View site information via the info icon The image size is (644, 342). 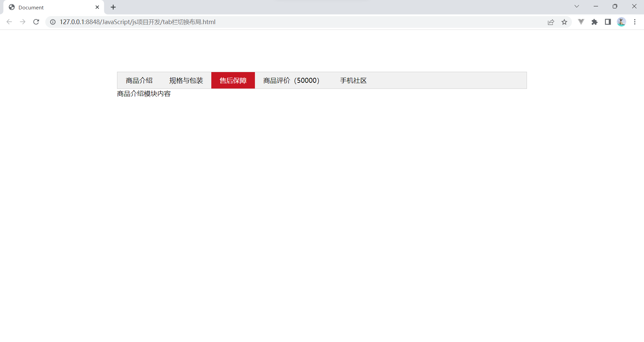(53, 22)
